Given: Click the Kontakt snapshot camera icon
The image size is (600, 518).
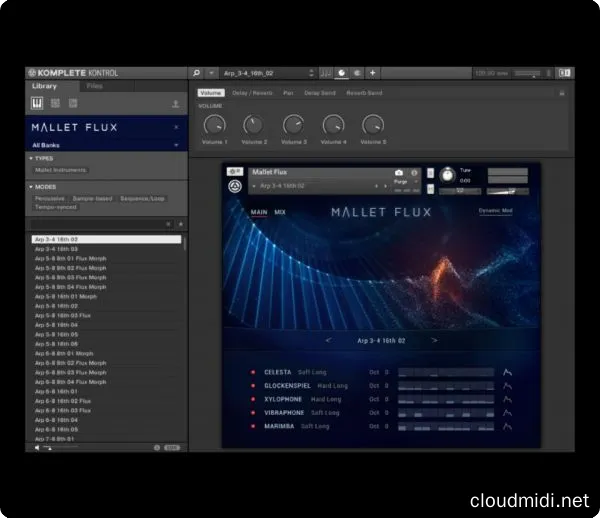Looking at the screenshot, I should click(x=399, y=173).
